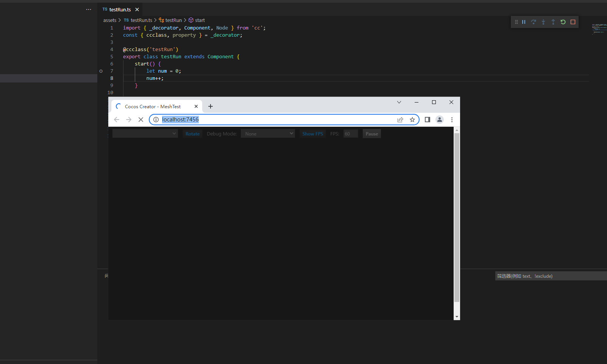Screen dimensions: 607x364
Task: Step over the current line while debugging
Action: (x=534, y=22)
